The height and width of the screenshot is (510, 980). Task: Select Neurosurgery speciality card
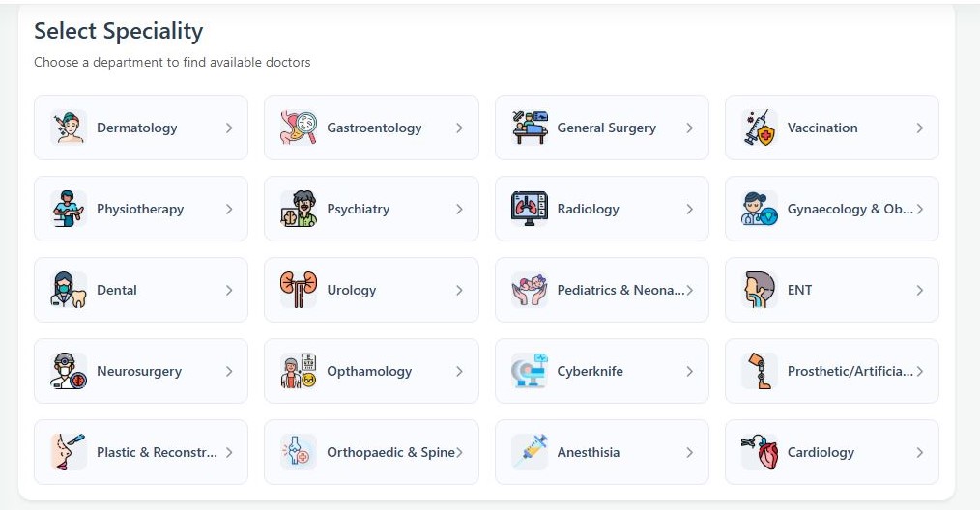[x=141, y=371]
